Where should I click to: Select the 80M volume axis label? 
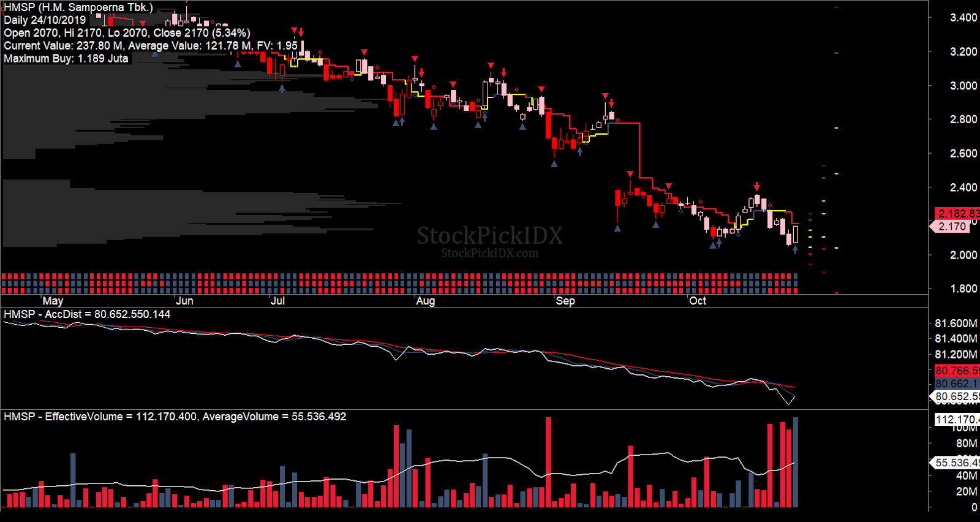tap(967, 443)
